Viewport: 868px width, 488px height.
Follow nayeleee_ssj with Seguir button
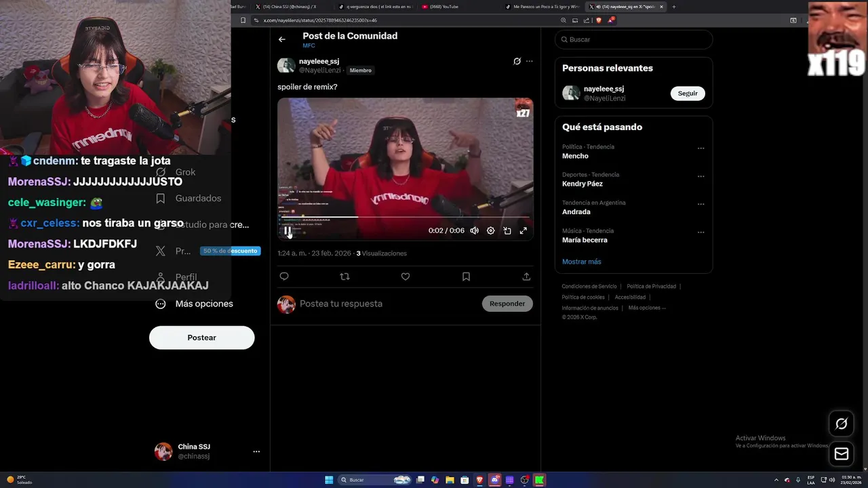pyautogui.click(x=688, y=94)
